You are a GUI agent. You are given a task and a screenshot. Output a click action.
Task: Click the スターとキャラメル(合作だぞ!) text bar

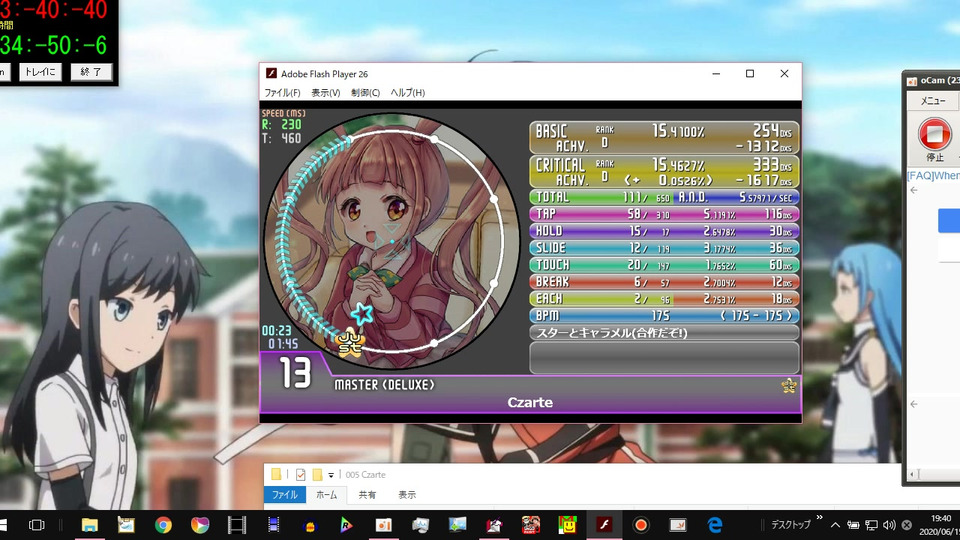(664, 333)
